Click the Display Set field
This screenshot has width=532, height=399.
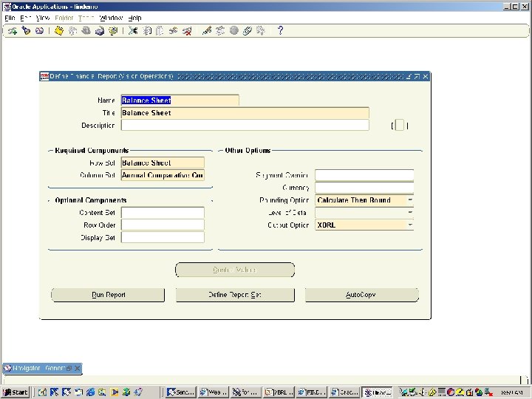click(x=163, y=237)
